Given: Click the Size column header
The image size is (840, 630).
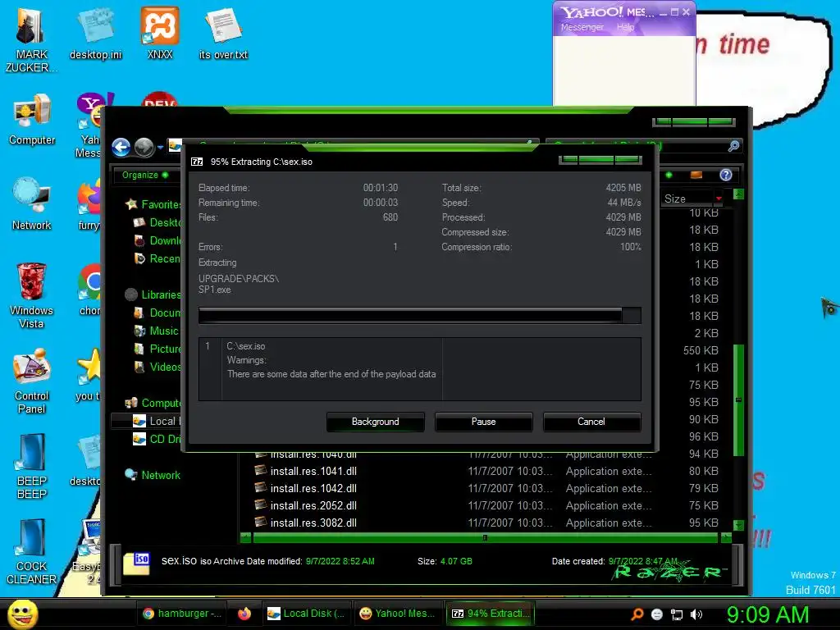Looking at the screenshot, I should 692,199.
